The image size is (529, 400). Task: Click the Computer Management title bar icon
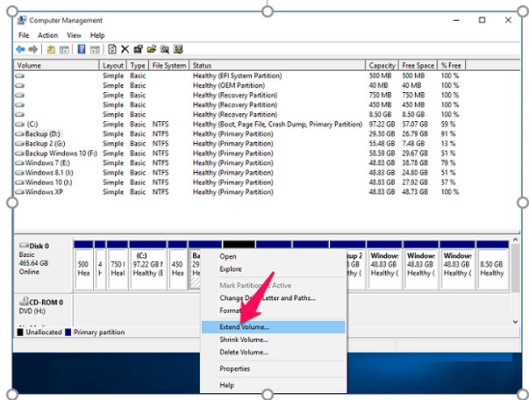pyautogui.click(x=22, y=20)
